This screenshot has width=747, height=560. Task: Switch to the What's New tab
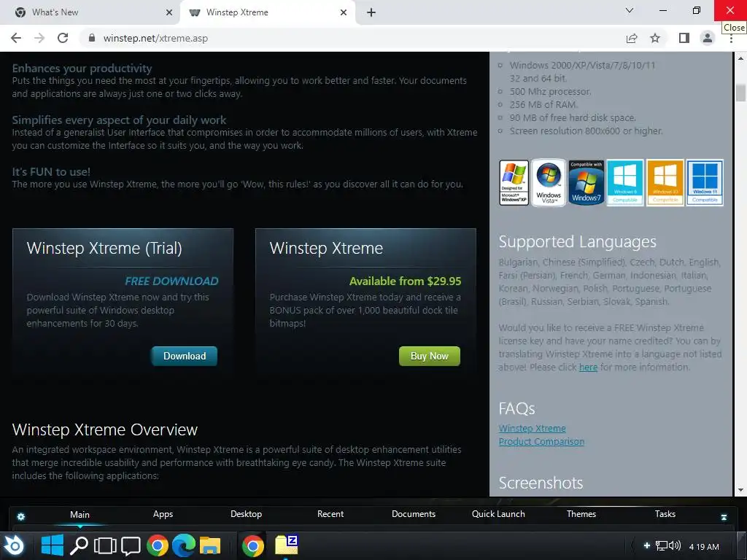[x=90, y=12]
